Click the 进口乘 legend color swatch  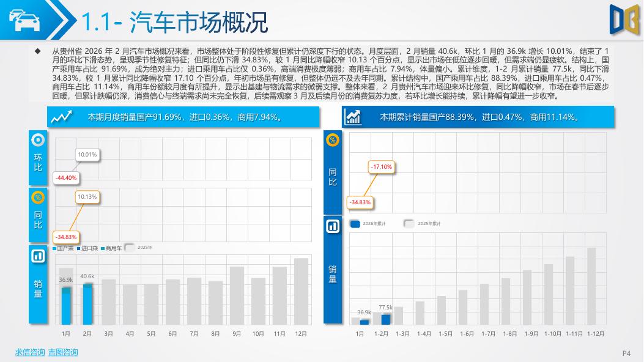(x=78, y=248)
